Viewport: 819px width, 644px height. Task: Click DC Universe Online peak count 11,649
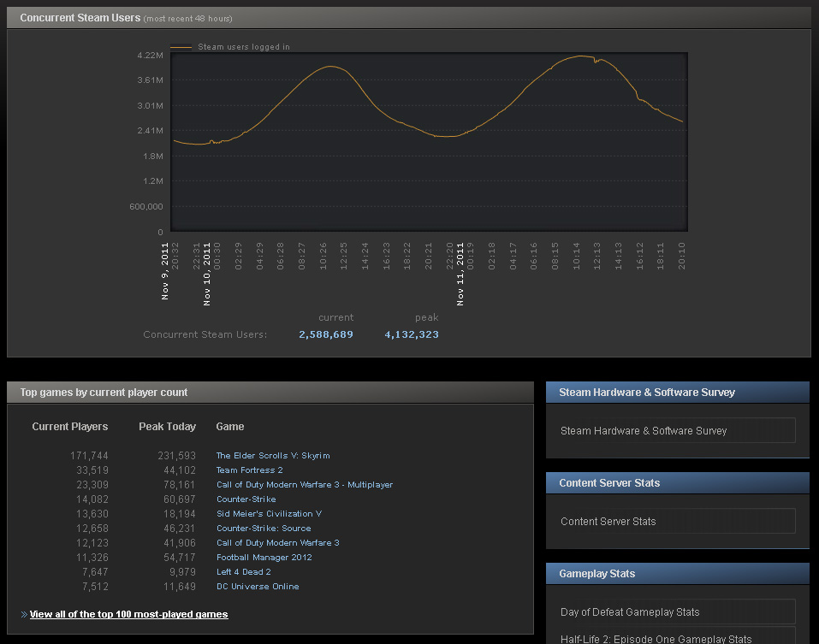pos(180,587)
